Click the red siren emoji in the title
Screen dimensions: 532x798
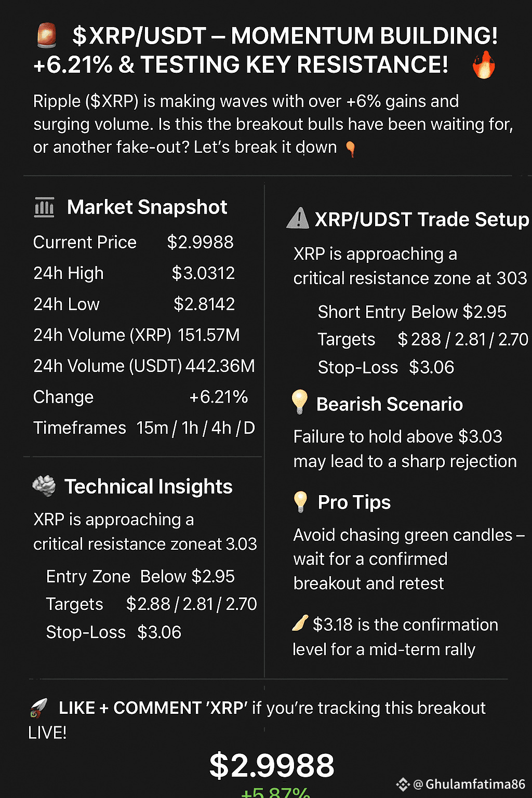pyautogui.click(x=47, y=35)
